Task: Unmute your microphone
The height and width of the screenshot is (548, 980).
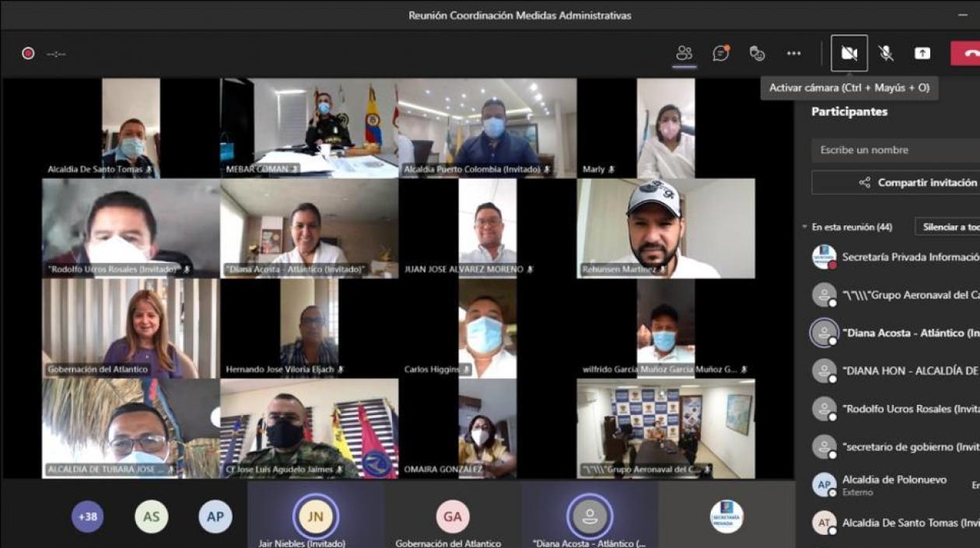Action: pos(886,52)
